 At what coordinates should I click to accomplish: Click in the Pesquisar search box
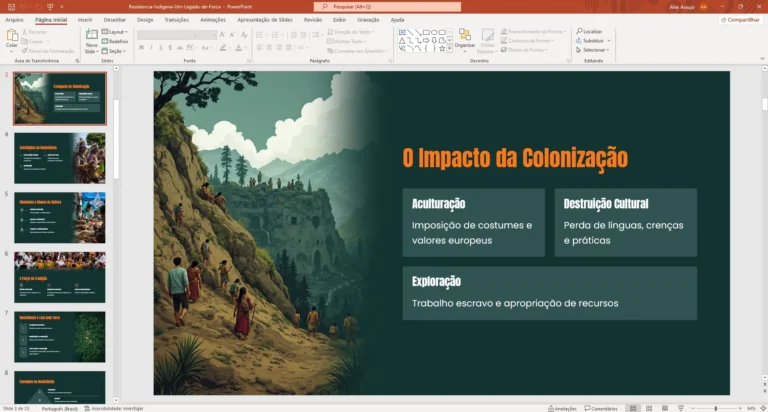tap(387, 7)
